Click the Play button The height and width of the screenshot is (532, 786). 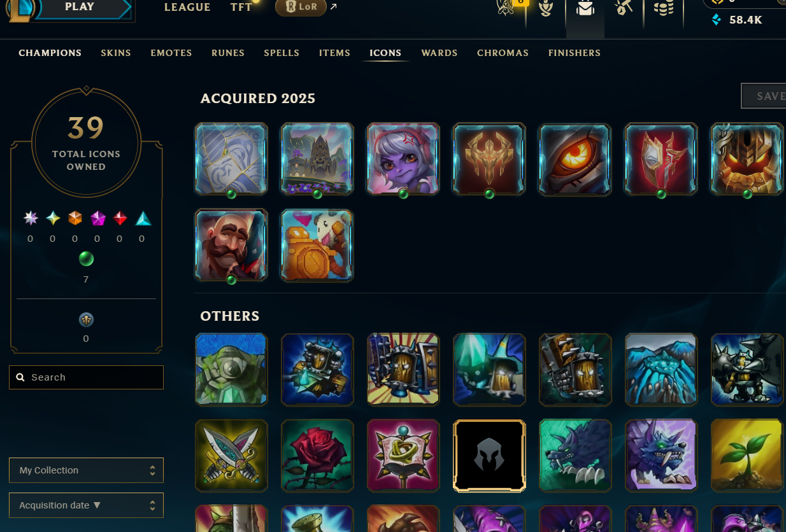coord(79,8)
